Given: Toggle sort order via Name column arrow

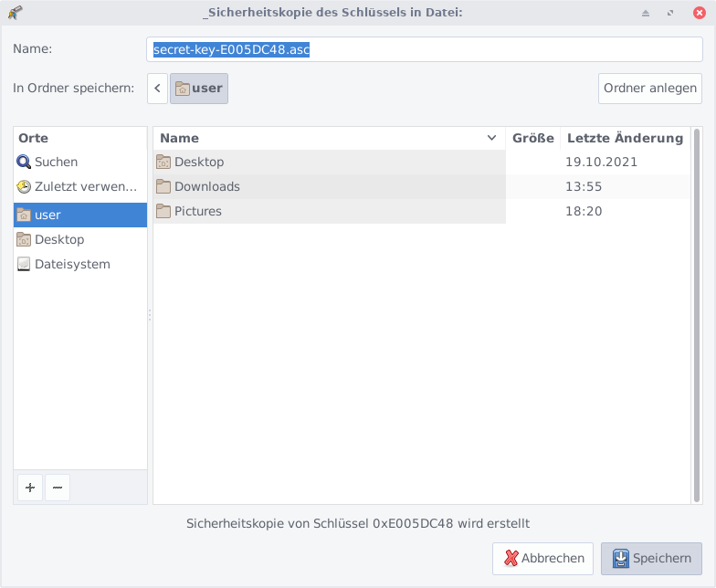Looking at the screenshot, I should [492, 139].
